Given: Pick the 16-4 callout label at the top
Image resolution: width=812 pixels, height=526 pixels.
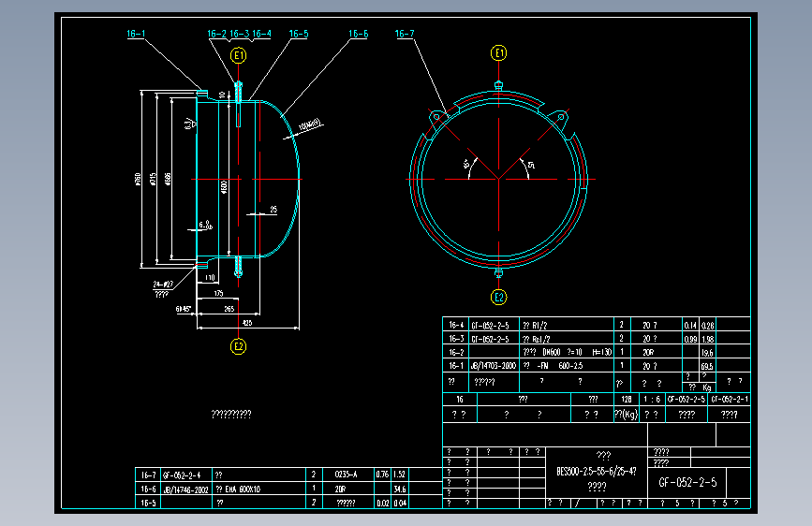Looking at the screenshot, I should (x=261, y=35).
